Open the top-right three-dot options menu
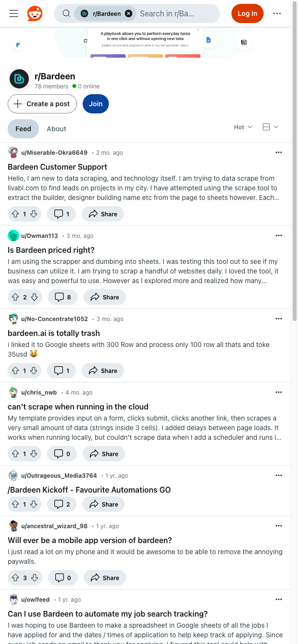298x644 pixels. point(277,13)
